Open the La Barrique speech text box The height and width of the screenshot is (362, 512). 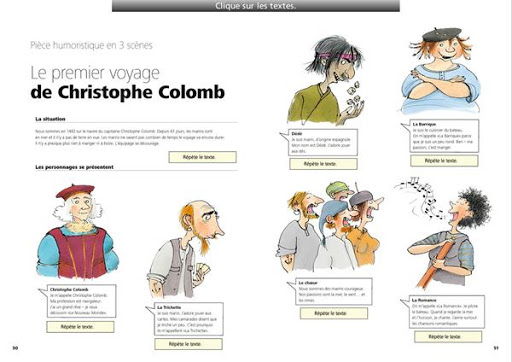tap(444, 136)
